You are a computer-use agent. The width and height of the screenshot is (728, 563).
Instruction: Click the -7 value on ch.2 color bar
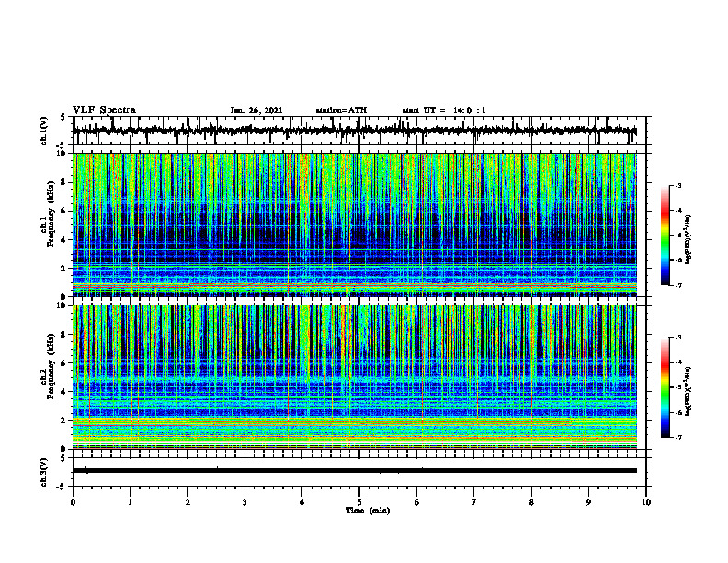(x=678, y=438)
